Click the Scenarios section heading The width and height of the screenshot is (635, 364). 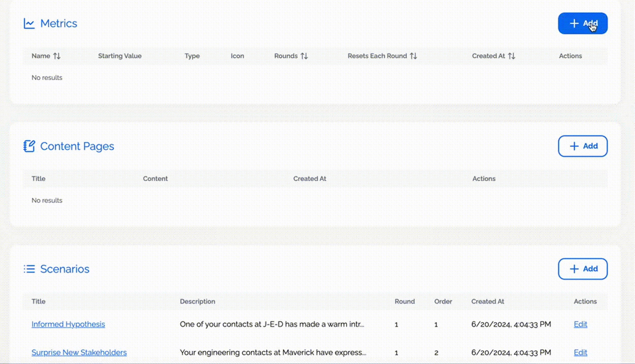65,269
